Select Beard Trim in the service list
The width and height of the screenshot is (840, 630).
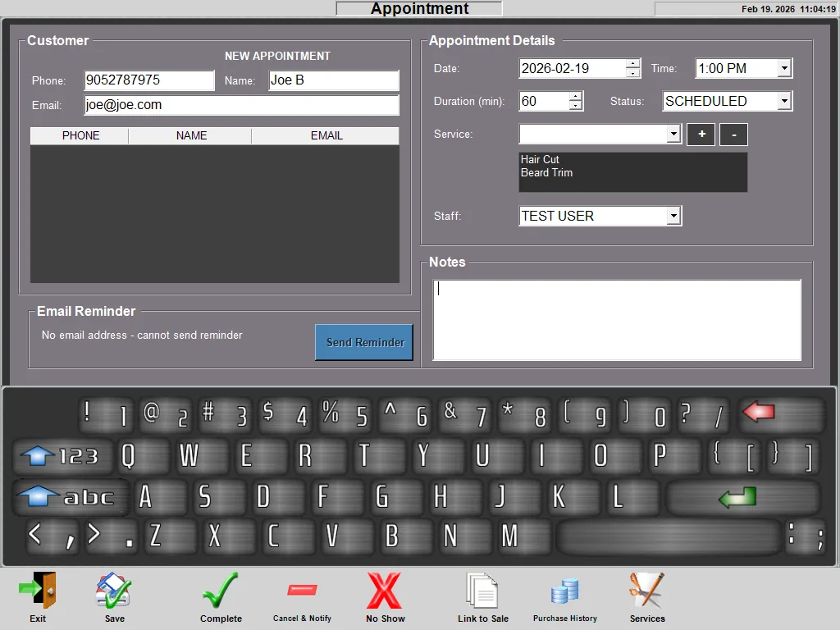click(547, 173)
